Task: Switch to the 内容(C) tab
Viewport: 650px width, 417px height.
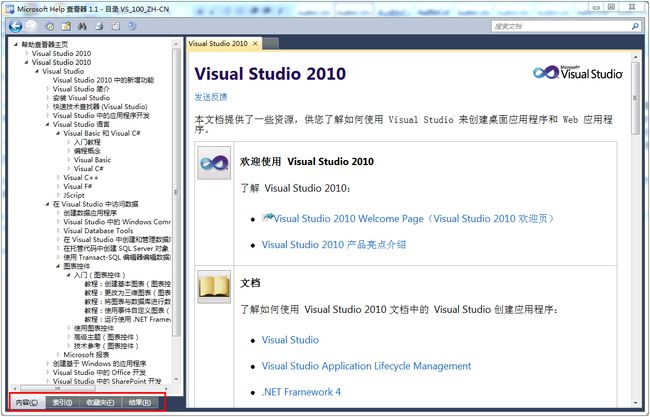Action: 27,402
